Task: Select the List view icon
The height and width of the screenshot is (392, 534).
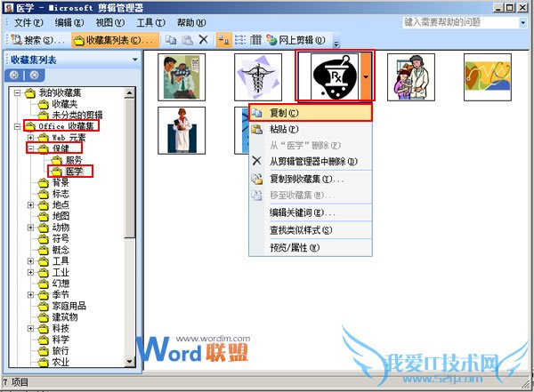Action: (240, 40)
